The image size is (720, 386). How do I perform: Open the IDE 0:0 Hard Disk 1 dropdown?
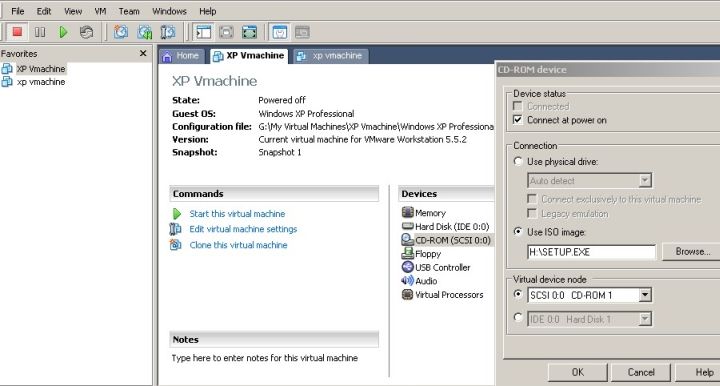(x=645, y=319)
